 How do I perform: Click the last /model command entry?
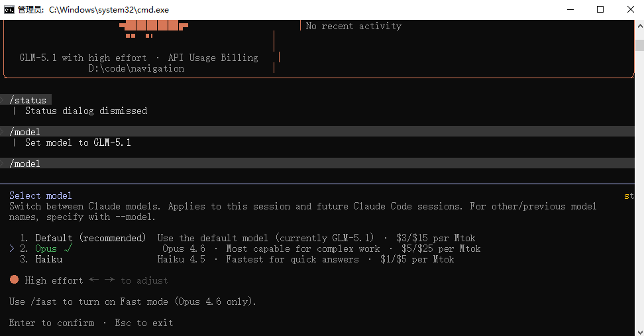coord(25,164)
